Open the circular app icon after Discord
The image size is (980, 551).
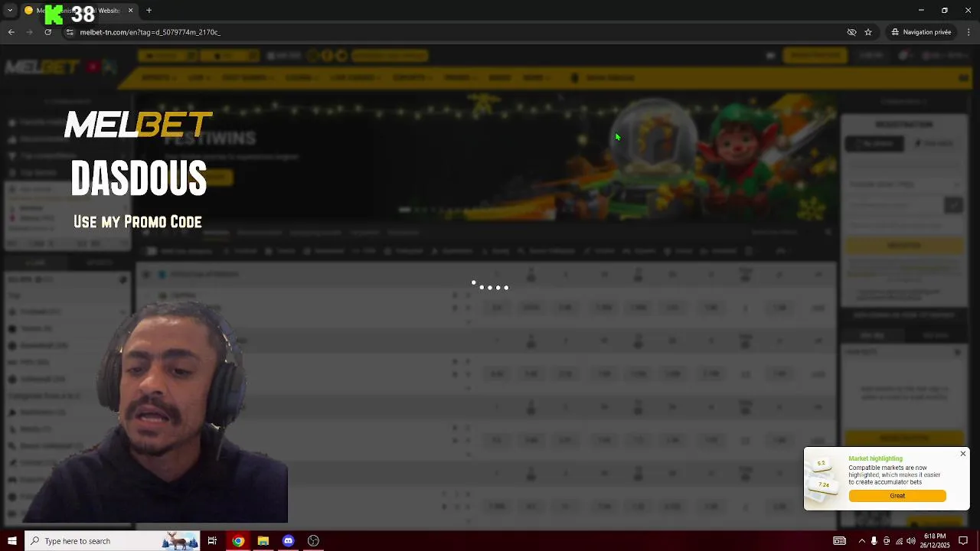point(313,541)
